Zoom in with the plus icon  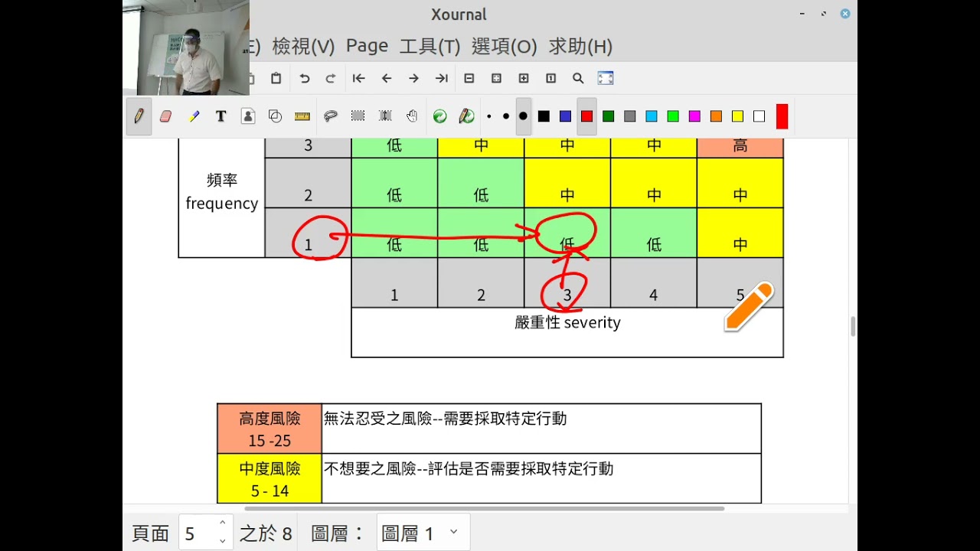[x=524, y=78]
